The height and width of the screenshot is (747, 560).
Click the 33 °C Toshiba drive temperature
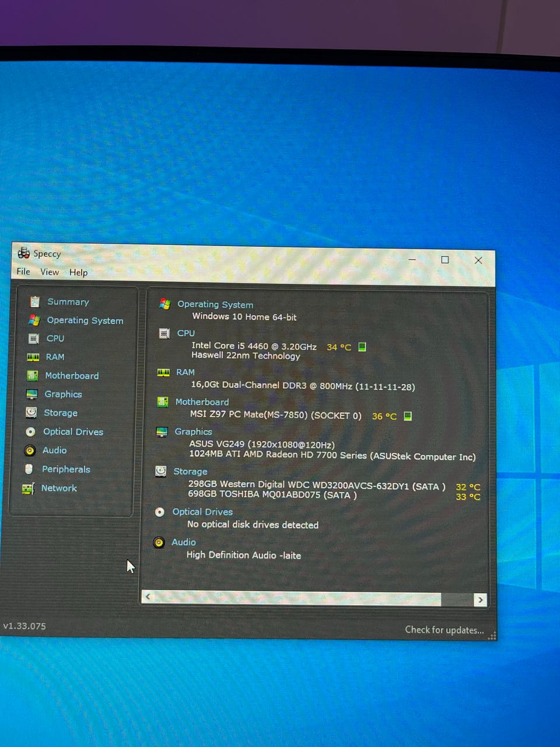(468, 497)
